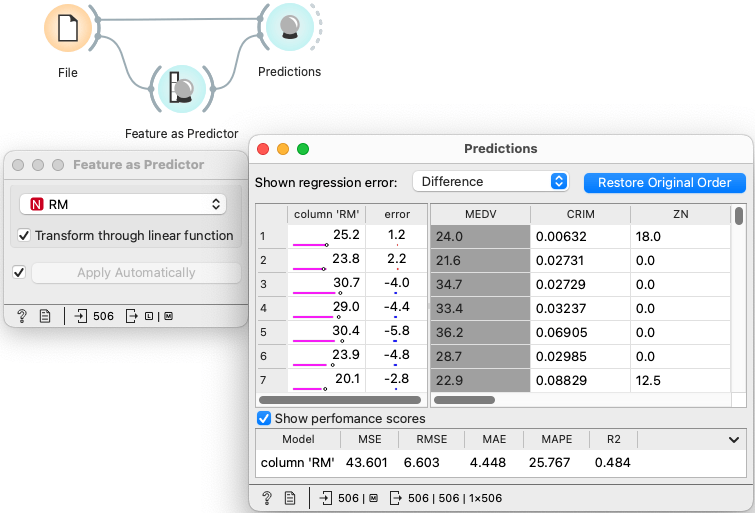Toggle Transform through linear function checkbox

[24, 236]
